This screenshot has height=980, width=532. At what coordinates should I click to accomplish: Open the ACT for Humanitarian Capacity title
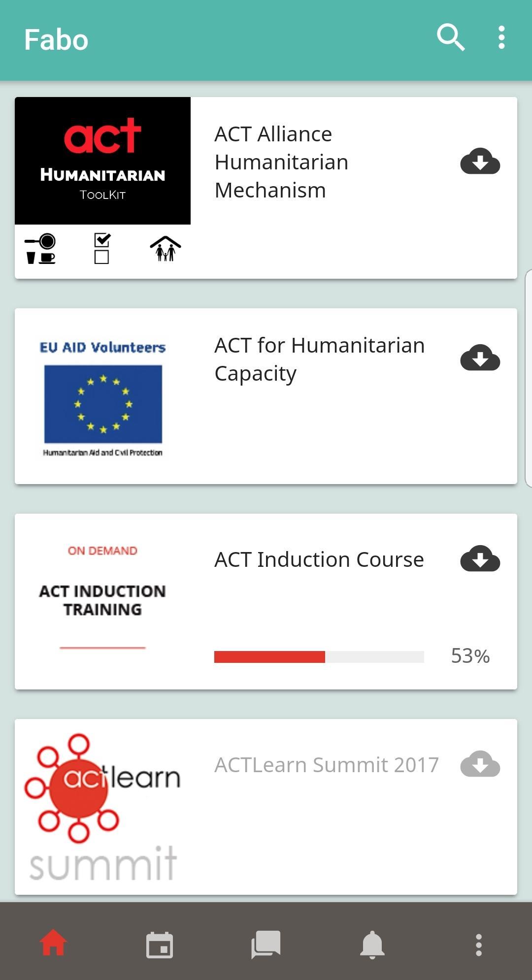319,359
